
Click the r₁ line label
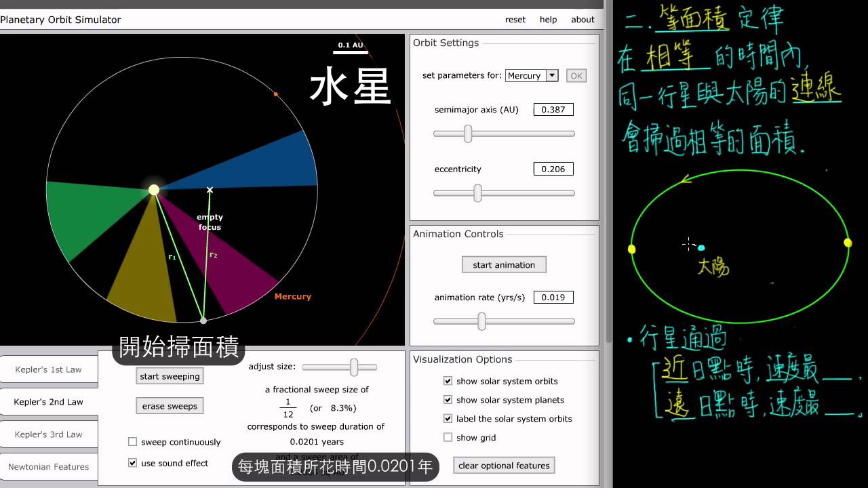coord(172,257)
